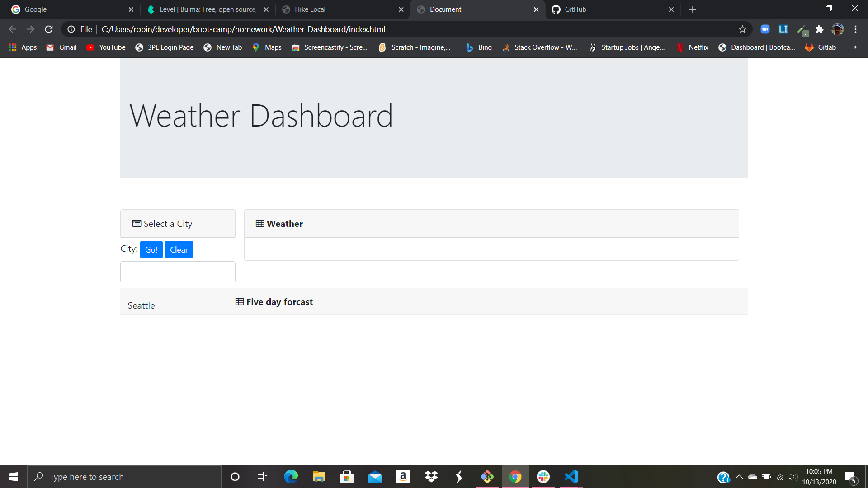Go back to previous page
The width and height of the screenshot is (868, 488).
click(x=12, y=29)
